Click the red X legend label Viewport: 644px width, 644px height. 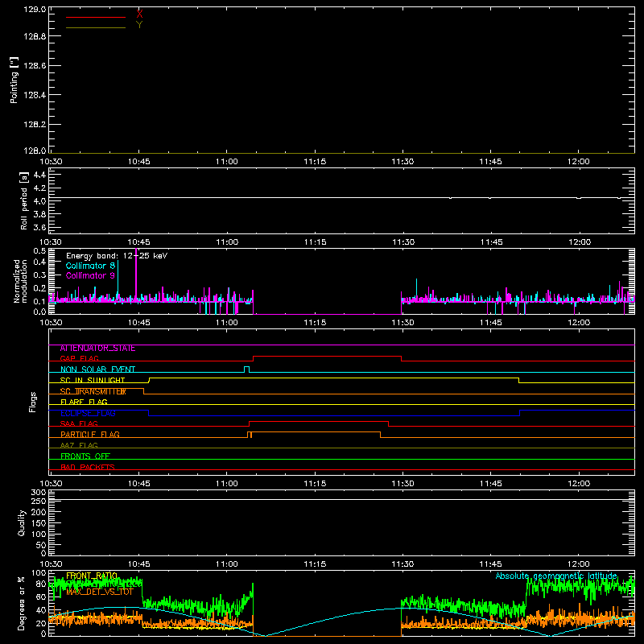pos(139,14)
